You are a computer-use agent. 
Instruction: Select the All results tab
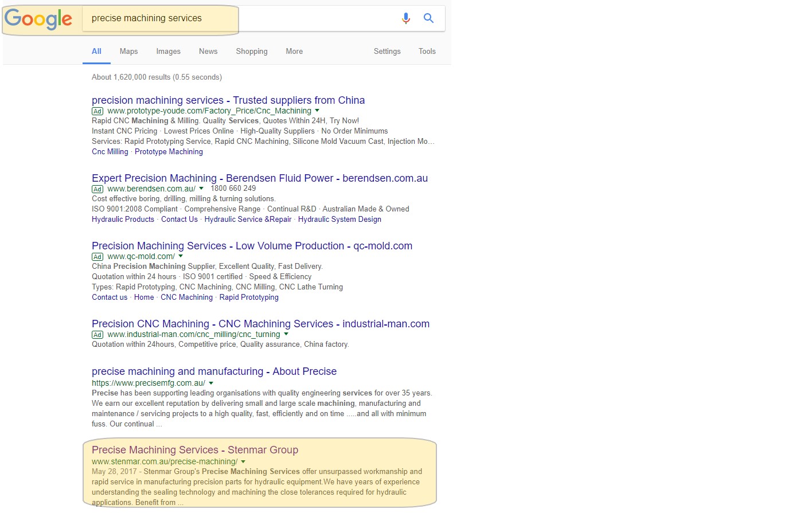point(96,51)
